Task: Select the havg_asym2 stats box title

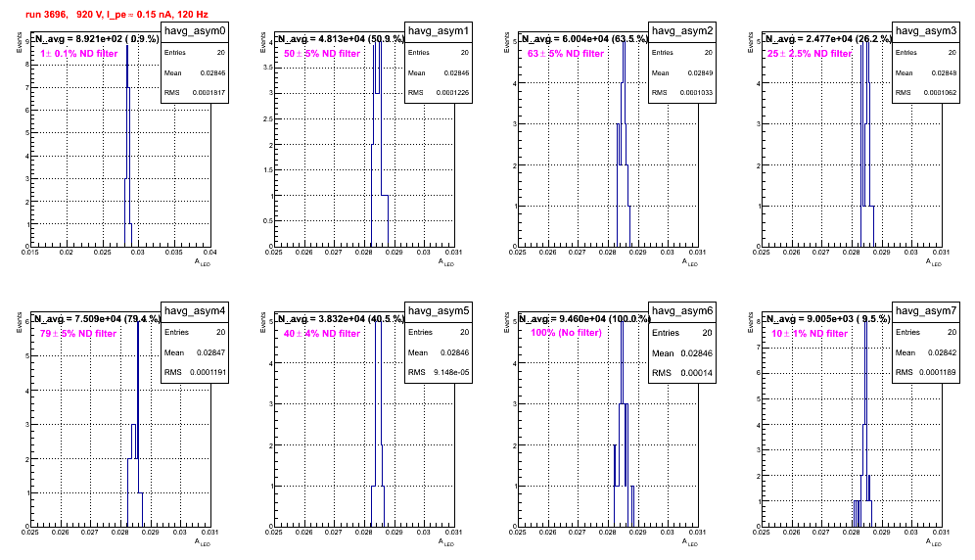Action: pos(682,31)
